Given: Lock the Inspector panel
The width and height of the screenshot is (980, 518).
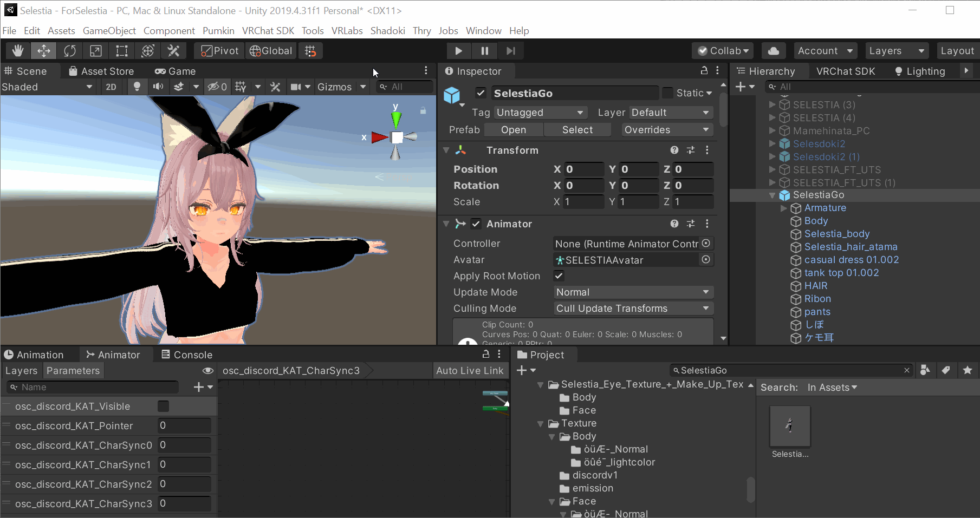Looking at the screenshot, I should (704, 71).
